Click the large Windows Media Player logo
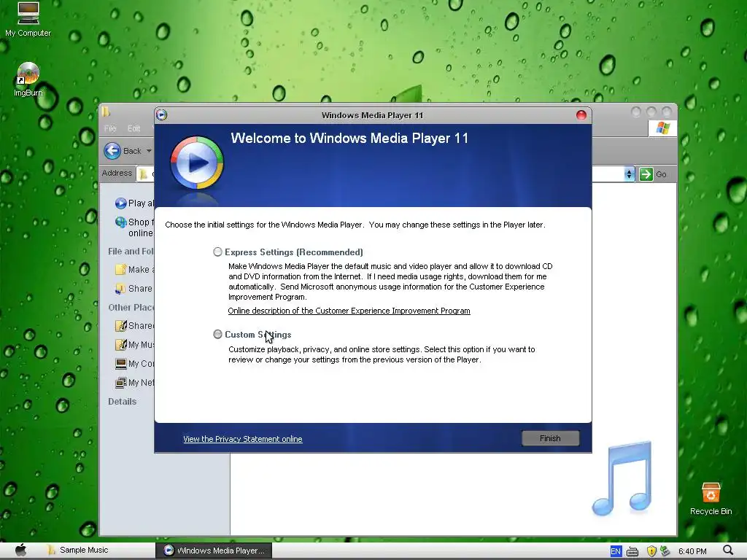Screen dimensions: 747x560 tap(197, 163)
